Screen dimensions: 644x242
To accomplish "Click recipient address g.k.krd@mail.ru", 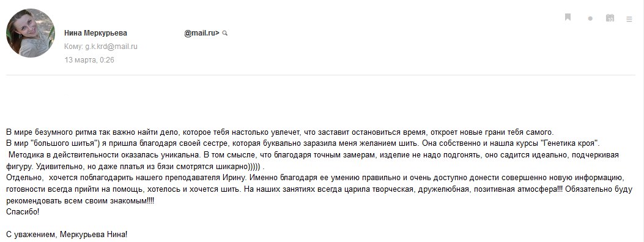I will coord(111,47).
